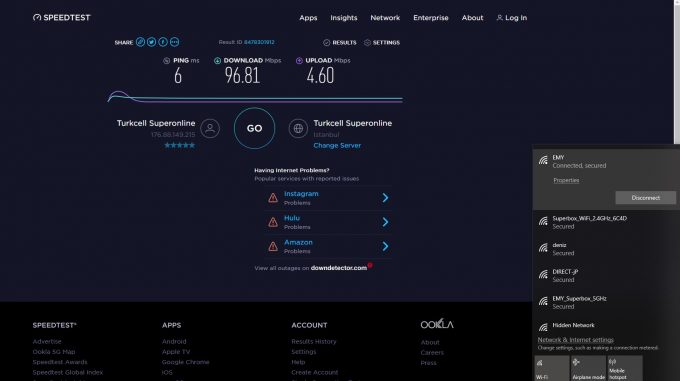Click the five star rating

point(180,145)
